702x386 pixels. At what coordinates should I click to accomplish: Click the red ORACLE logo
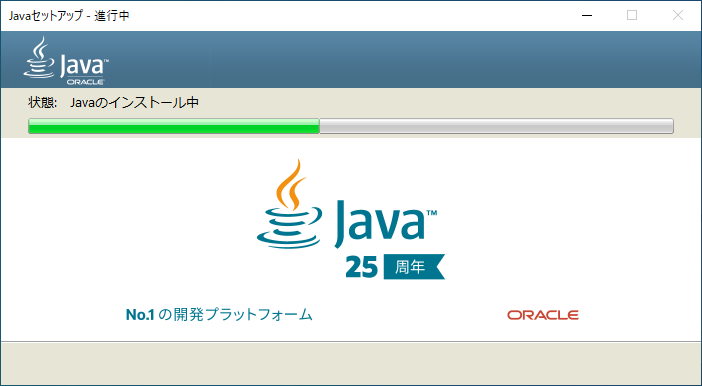543,315
